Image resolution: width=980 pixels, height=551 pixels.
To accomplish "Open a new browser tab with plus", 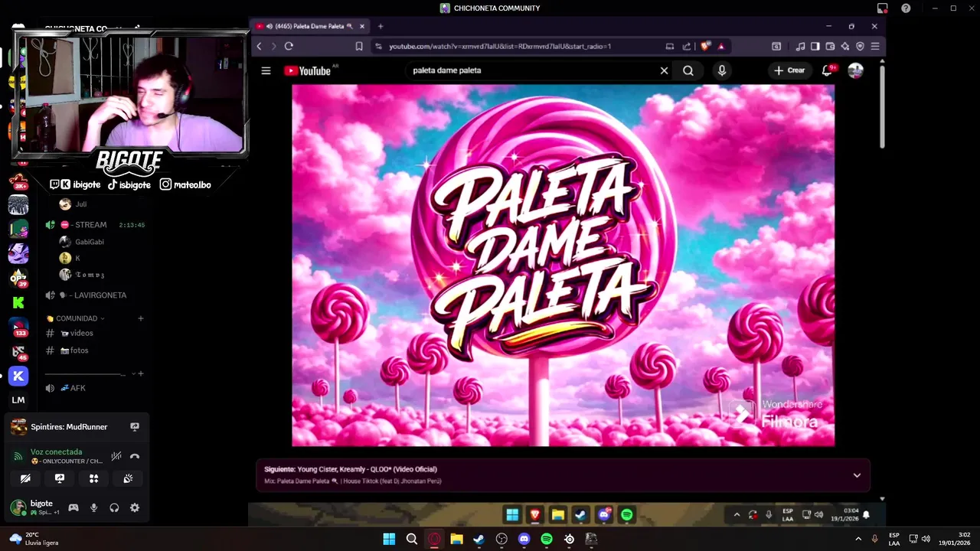I will click(381, 26).
